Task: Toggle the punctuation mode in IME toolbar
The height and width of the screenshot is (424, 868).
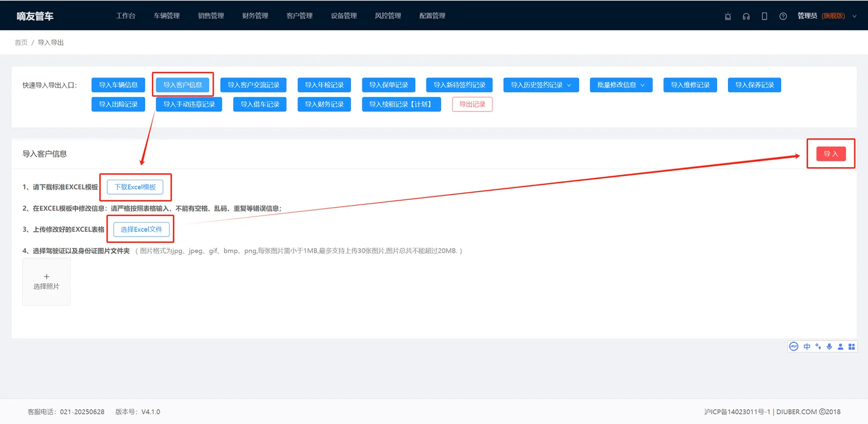Action: [x=818, y=346]
